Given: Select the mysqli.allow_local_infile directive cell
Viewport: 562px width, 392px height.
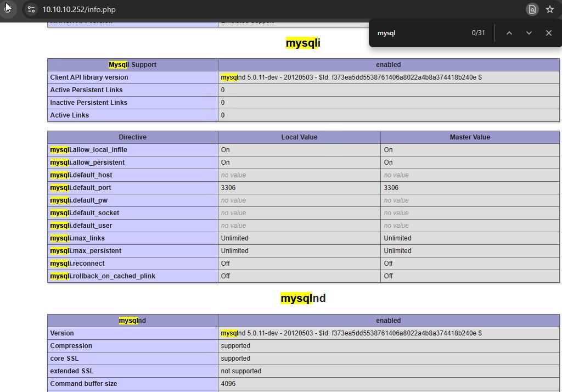Looking at the screenshot, I should click(88, 150).
